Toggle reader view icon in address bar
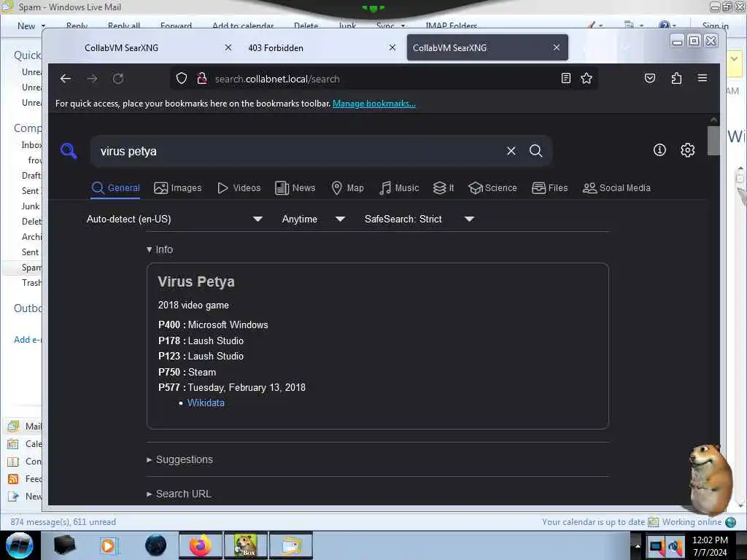 pyautogui.click(x=566, y=79)
